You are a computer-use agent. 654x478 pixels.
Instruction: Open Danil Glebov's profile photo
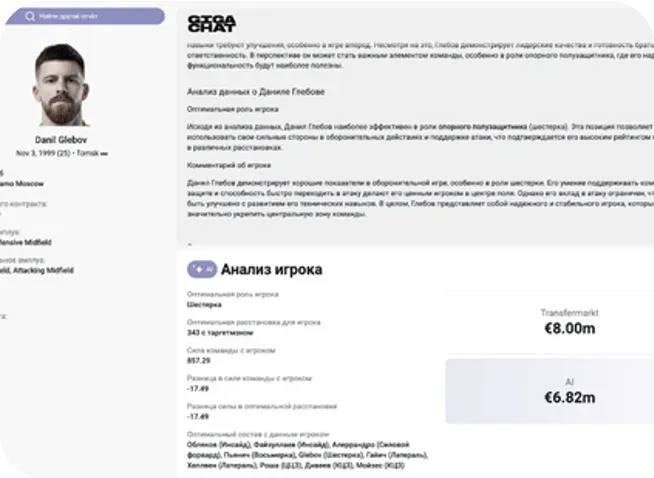[x=61, y=85]
